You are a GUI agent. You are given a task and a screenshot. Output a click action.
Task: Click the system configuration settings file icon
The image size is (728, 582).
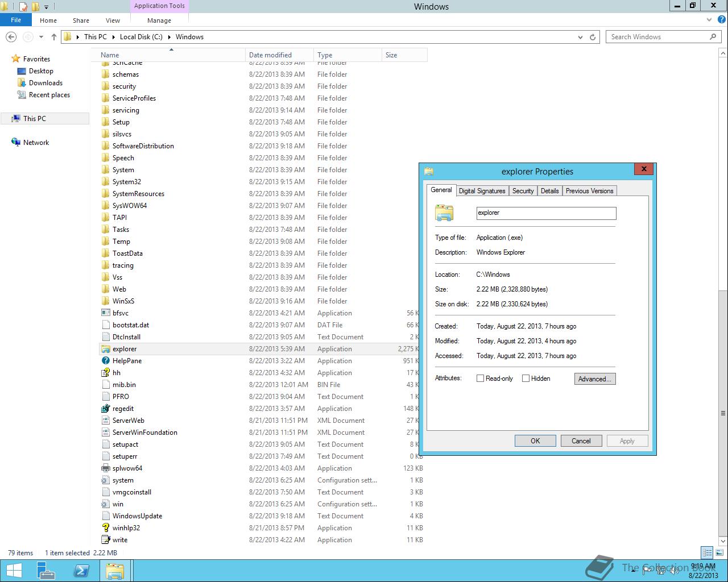coord(105,480)
